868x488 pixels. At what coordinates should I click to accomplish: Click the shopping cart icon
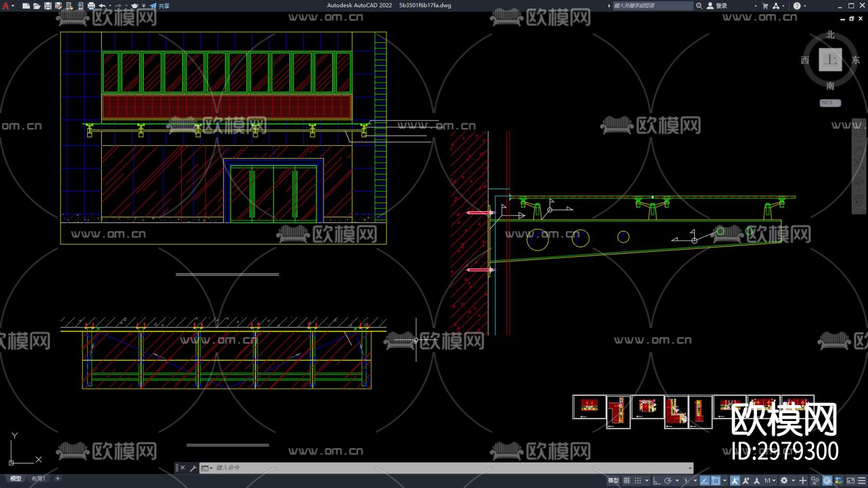pyautogui.click(x=765, y=6)
